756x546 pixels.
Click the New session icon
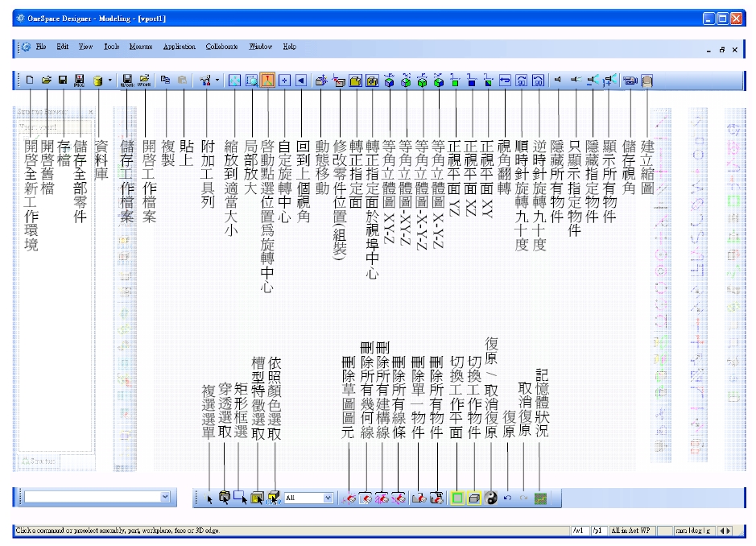(x=30, y=80)
